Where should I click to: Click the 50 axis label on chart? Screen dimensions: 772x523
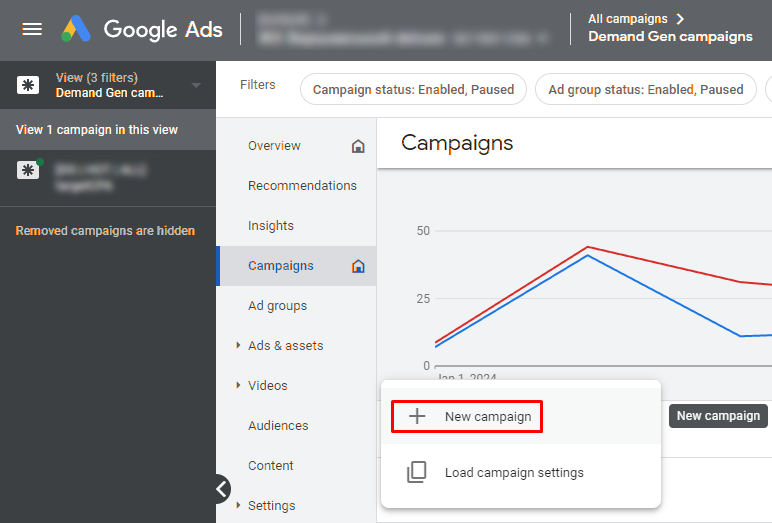pyautogui.click(x=423, y=230)
